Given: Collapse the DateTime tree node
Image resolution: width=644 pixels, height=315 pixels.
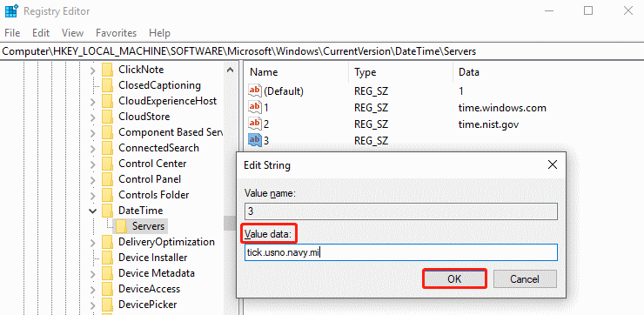Looking at the screenshot, I should pos(93,211).
